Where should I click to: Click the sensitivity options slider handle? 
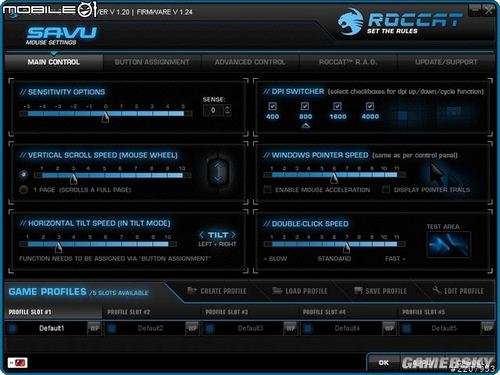tap(105, 117)
